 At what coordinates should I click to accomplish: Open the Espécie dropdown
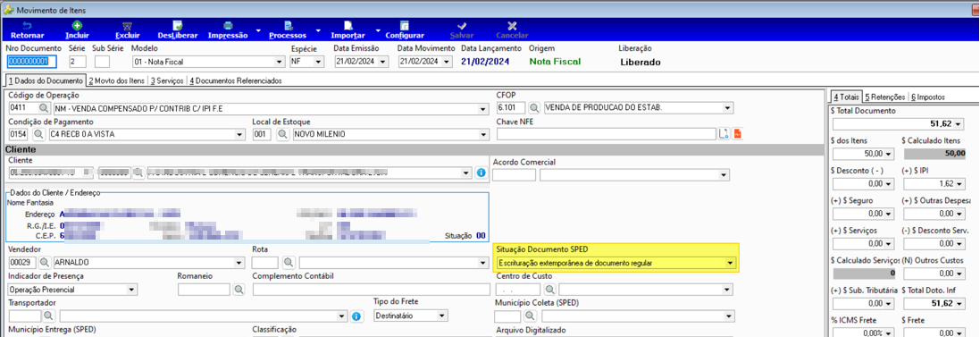click(319, 62)
